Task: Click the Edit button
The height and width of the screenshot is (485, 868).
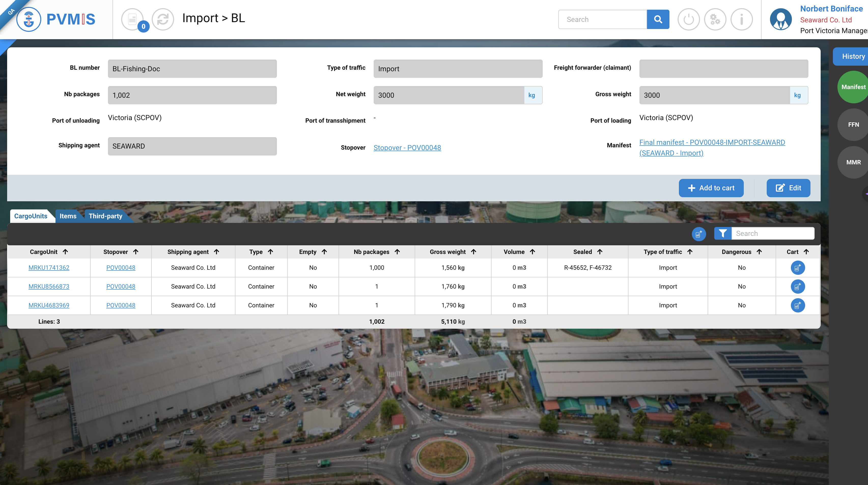Action: (x=788, y=188)
